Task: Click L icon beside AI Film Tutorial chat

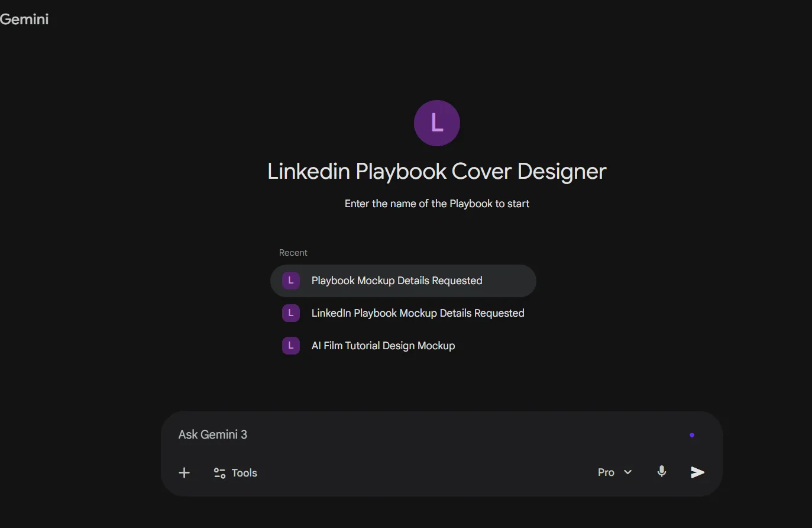Action: [x=290, y=346]
